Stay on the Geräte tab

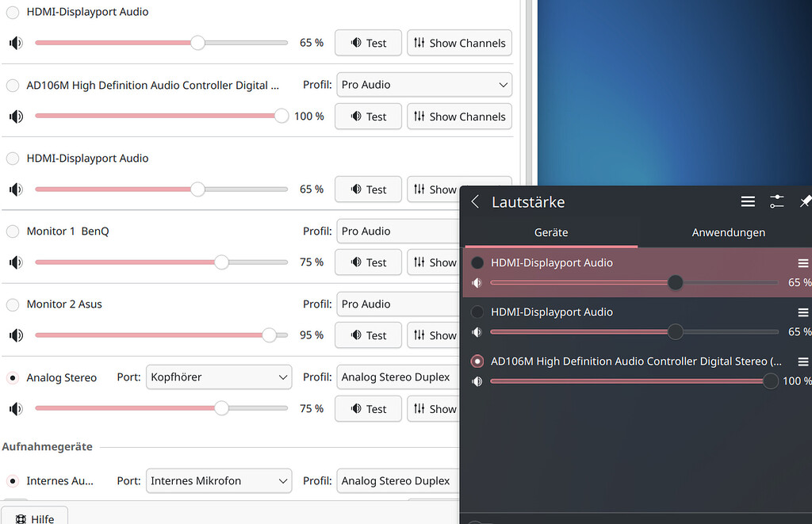point(550,232)
